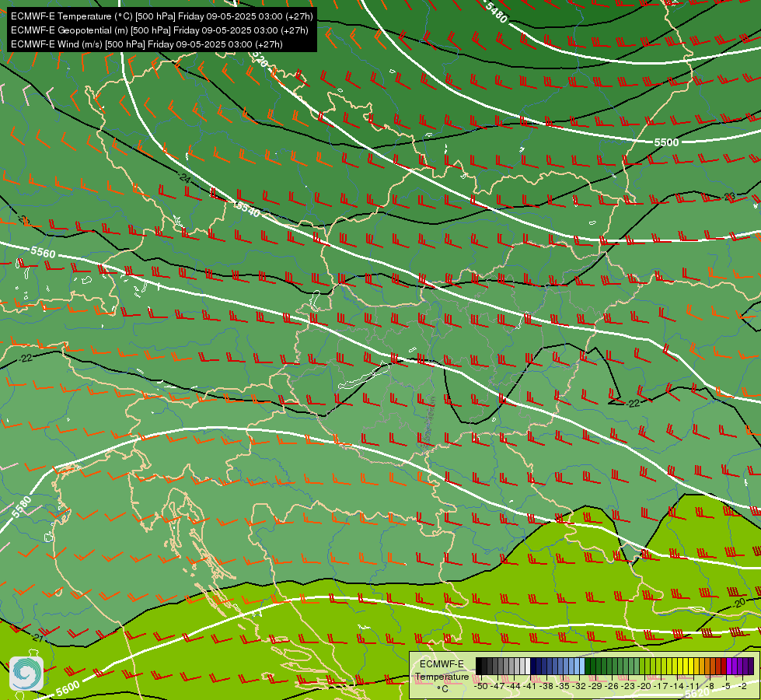This screenshot has width=761, height=700.
Task: Click the 'ECMWF-E Temperature °C' legend caption
Action: [442, 677]
